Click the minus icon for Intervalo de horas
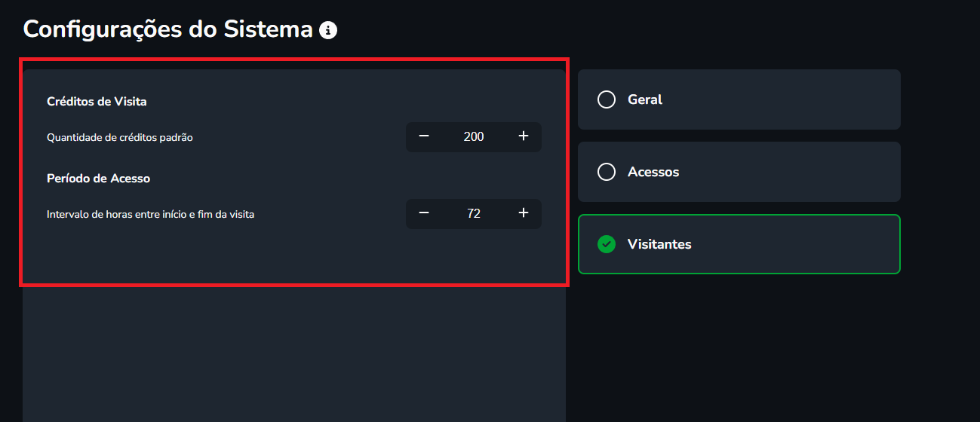The height and width of the screenshot is (422, 980). coord(424,213)
